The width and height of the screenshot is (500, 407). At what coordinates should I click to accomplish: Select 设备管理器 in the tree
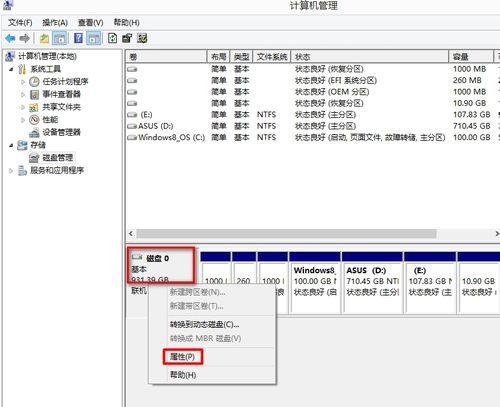tap(61, 132)
